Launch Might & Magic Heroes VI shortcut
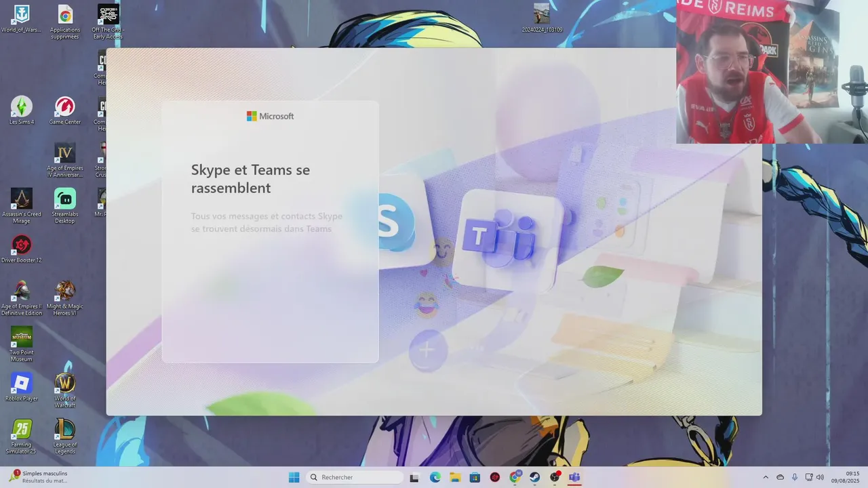The height and width of the screenshot is (488, 868). 65,298
